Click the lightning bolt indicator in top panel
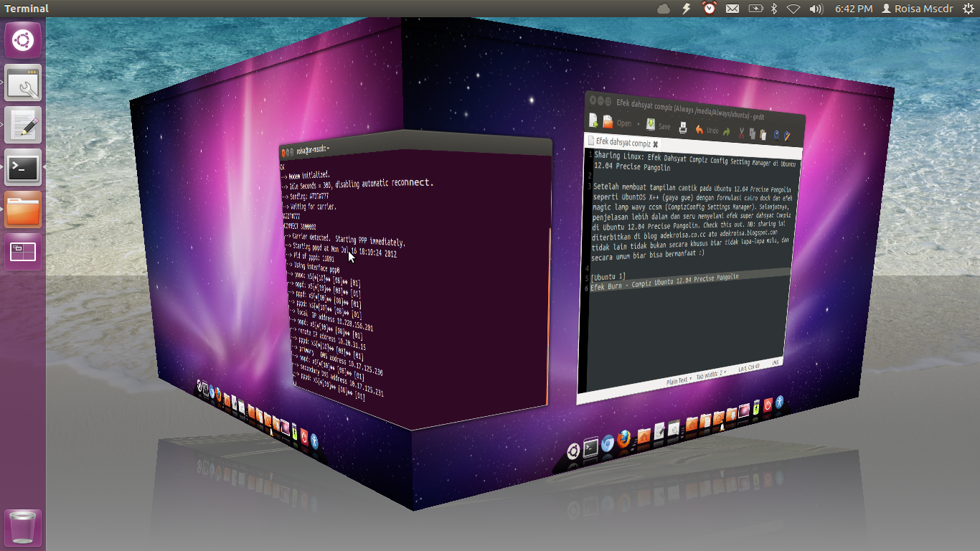This screenshot has height=551, width=980. (x=687, y=9)
